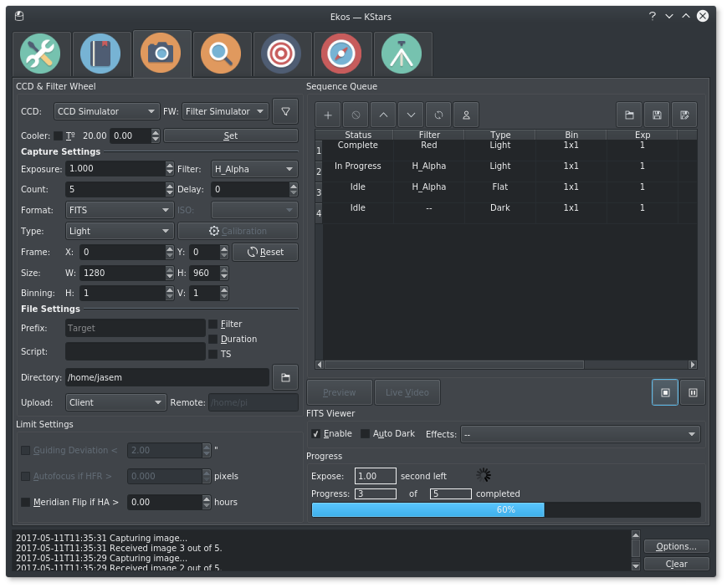727x588 pixels.
Task: Check the Meridian Flip if HA option
Action: click(x=25, y=502)
